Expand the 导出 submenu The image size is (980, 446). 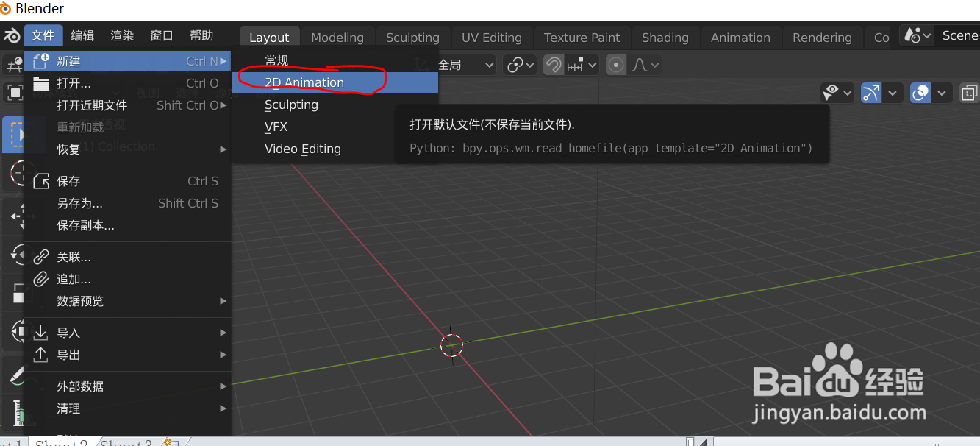tap(128, 355)
